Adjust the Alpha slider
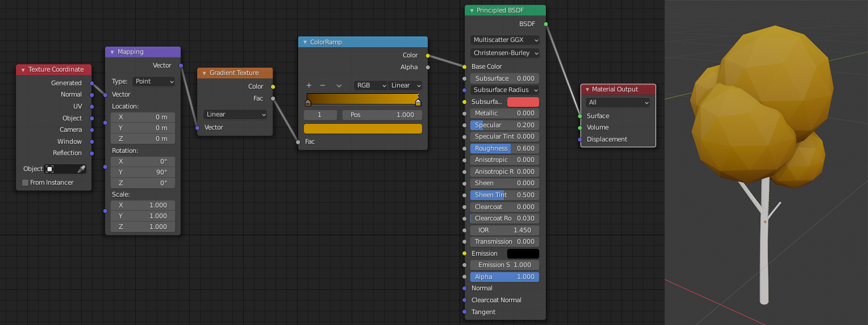 (505, 277)
